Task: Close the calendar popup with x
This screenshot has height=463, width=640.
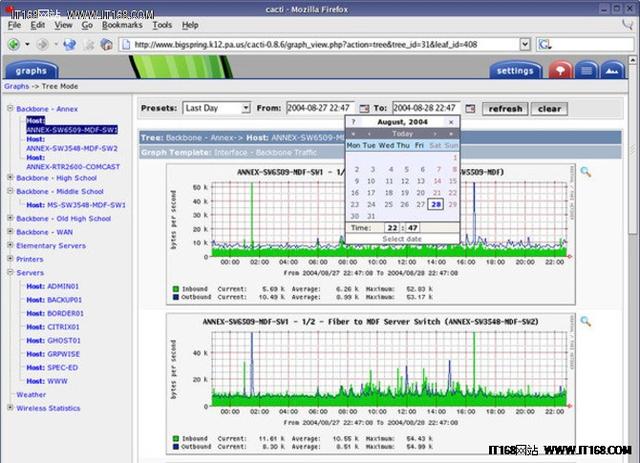Action: (451, 122)
